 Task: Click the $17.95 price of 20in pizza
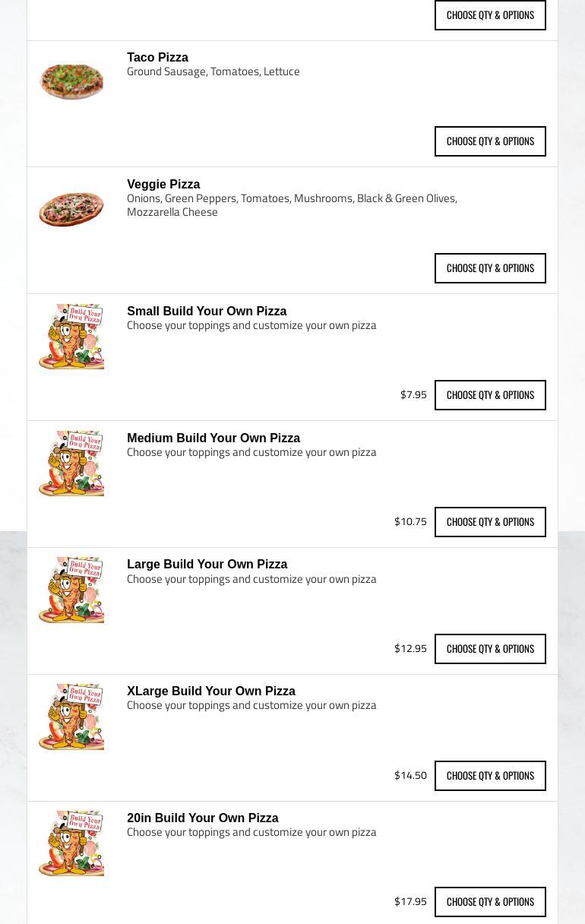coord(410,902)
